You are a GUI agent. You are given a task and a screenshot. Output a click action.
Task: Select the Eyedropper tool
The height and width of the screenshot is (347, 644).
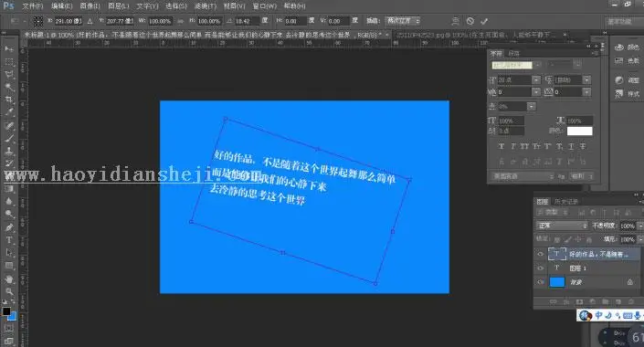(x=9, y=111)
